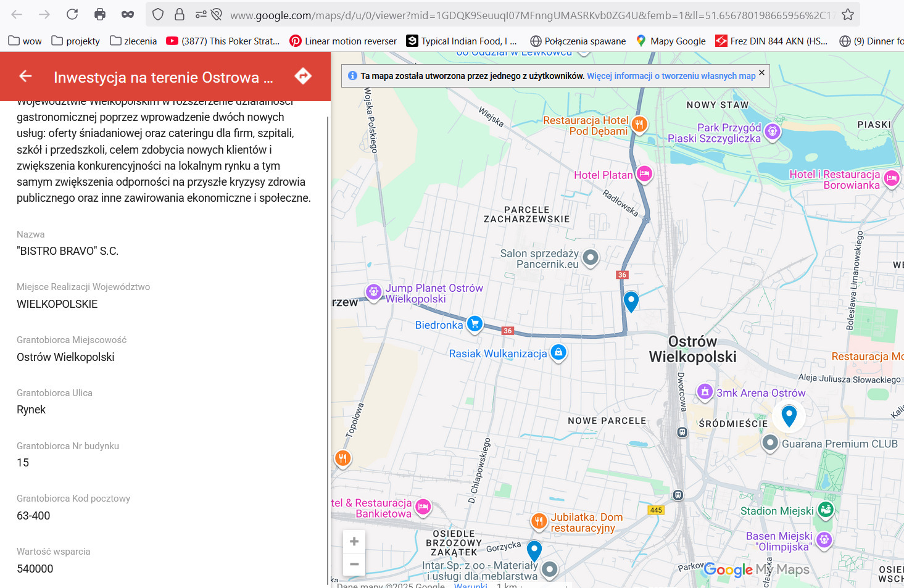Select the Rasiak Wulkanizacja marker icon

tap(558, 352)
